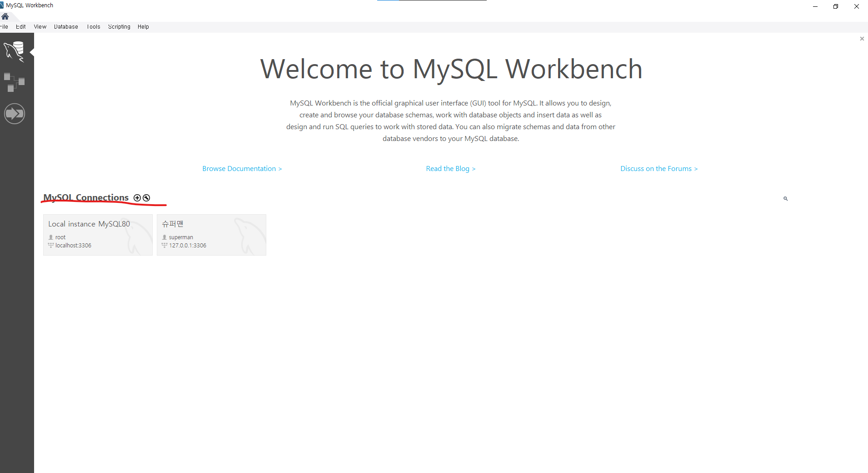Open the Scripting menu

coord(119,27)
